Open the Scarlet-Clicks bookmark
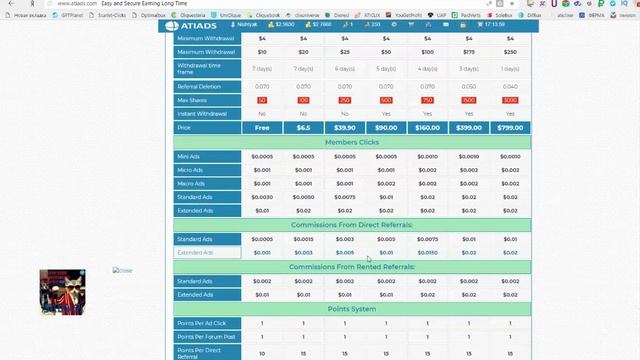The height and width of the screenshot is (360, 640). pyautogui.click(x=108, y=15)
